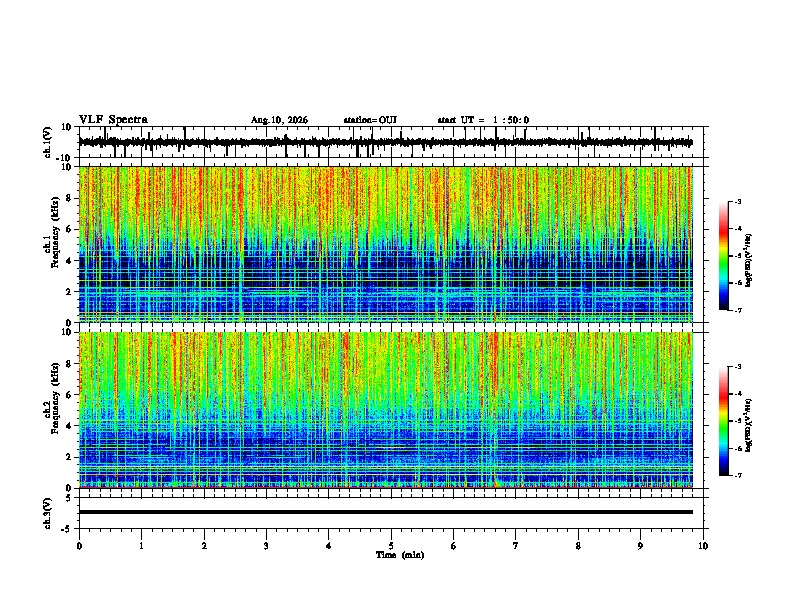The image size is (792, 612).
Task: Click the time axis tick label "7"
Action: [516, 546]
